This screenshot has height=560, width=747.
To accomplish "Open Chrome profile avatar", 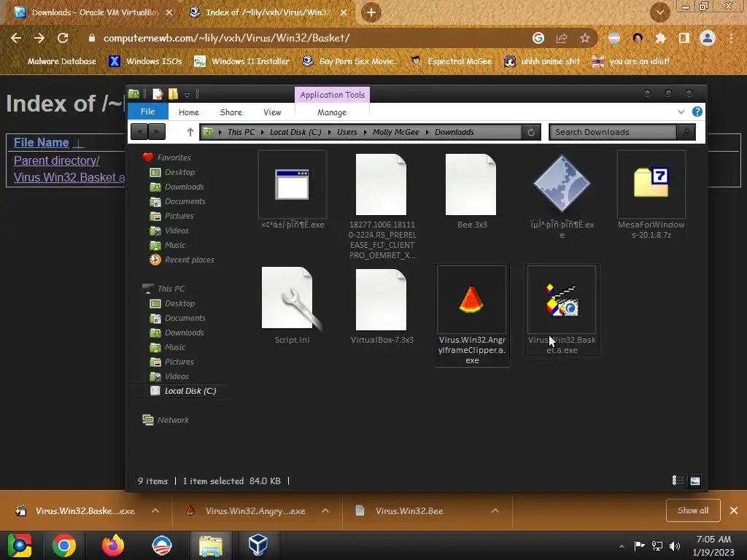I will pyautogui.click(x=708, y=38).
